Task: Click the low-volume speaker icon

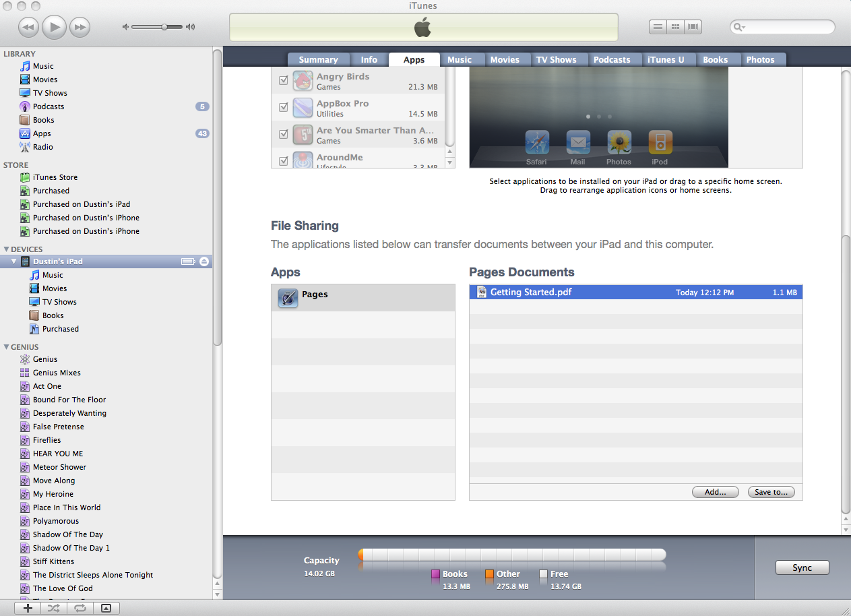Action: coord(125,27)
